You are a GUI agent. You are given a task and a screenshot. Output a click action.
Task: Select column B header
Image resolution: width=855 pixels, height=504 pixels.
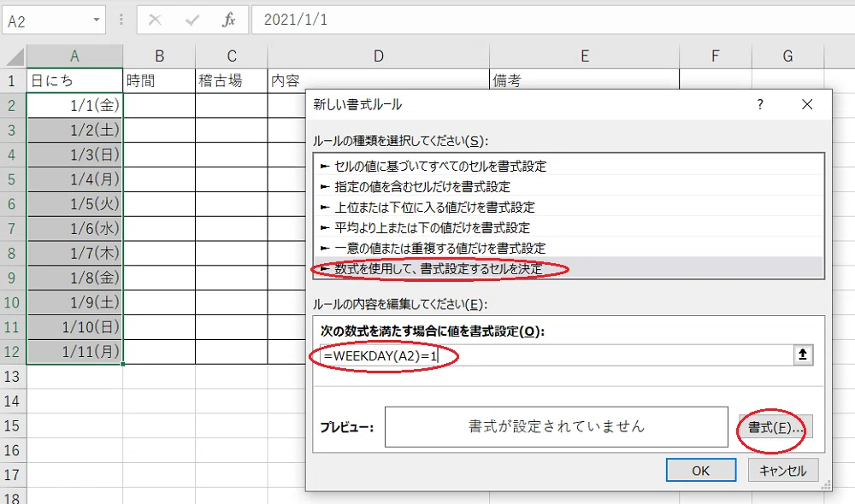[159, 56]
